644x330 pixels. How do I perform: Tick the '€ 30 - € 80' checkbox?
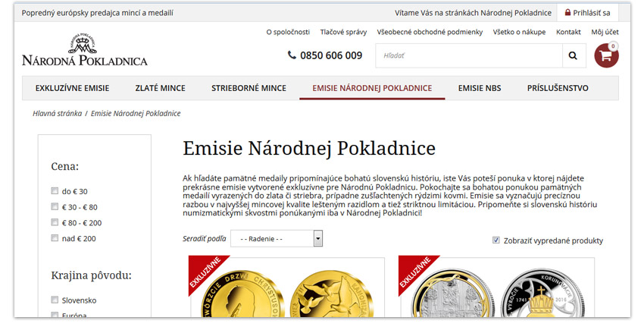tap(55, 206)
